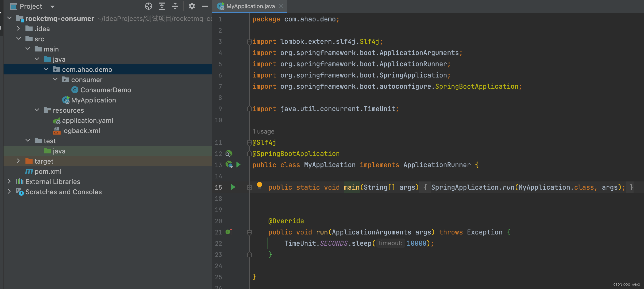Click the yellow intention lightbulb
Screen dimensions: 644x289
coord(260,186)
